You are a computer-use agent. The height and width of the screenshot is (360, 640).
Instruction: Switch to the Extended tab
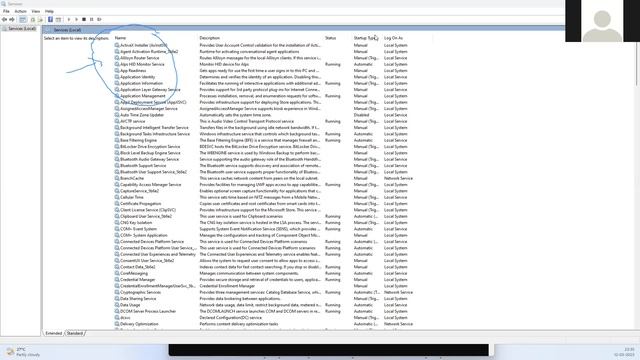click(53, 333)
